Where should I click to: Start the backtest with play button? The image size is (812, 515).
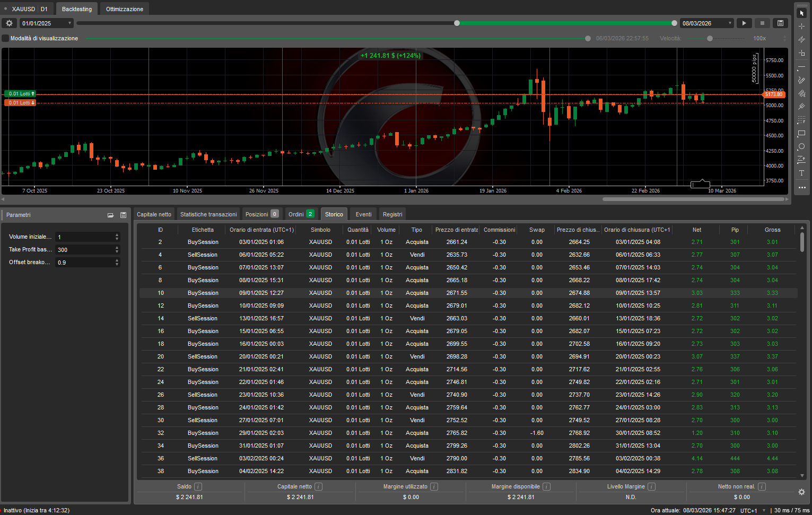pyautogui.click(x=744, y=23)
